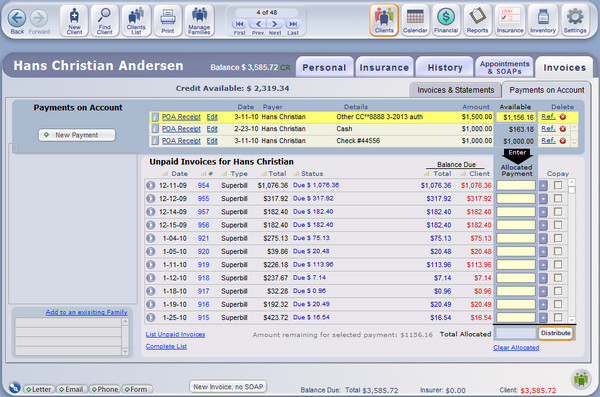Click the unpaid invoices list scrollbar
This screenshot has height=397, width=600.
(572, 251)
